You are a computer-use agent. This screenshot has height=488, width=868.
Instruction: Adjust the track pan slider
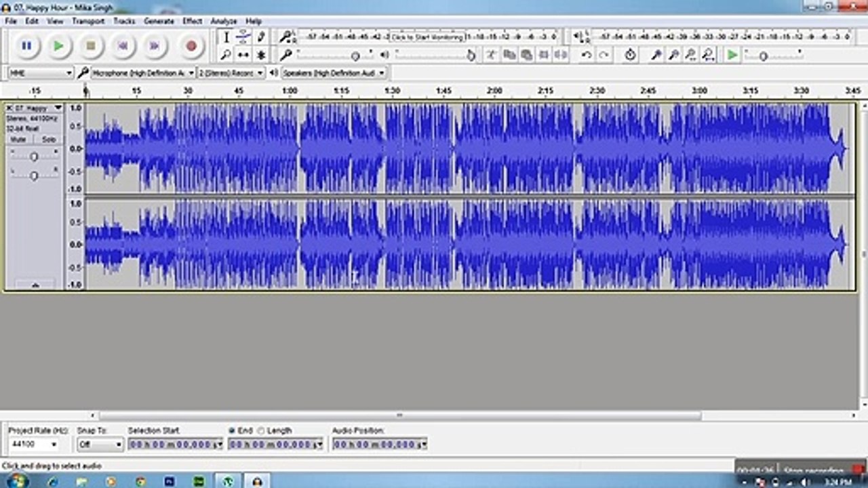(34, 176)
